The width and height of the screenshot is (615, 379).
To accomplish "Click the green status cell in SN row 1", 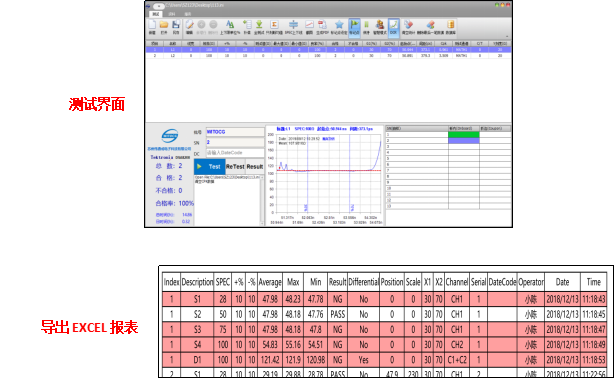I will coord(464,135).
